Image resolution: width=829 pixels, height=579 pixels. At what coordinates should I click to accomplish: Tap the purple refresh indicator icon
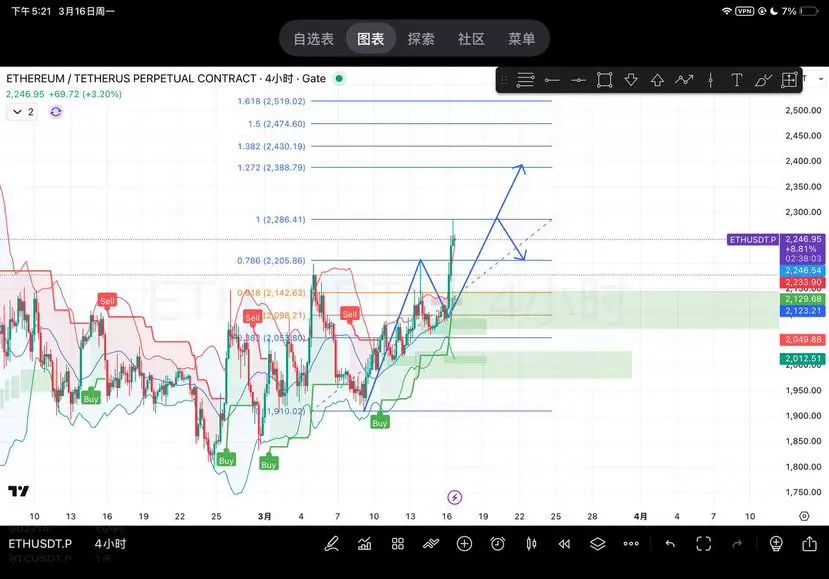pos(56,112)
